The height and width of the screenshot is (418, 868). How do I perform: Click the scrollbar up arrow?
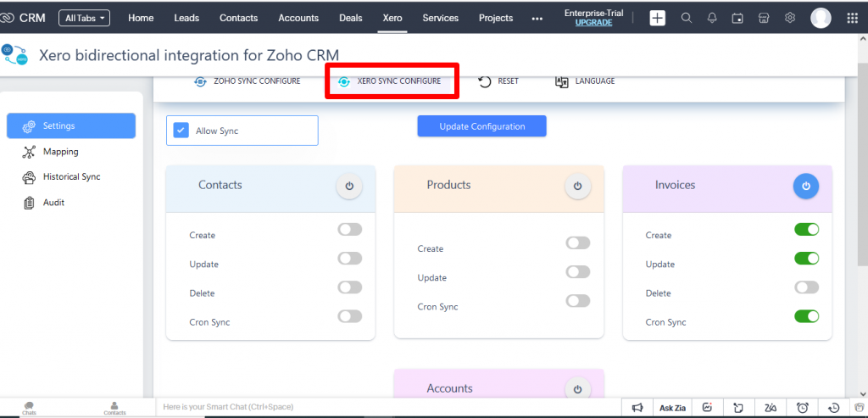862,39
